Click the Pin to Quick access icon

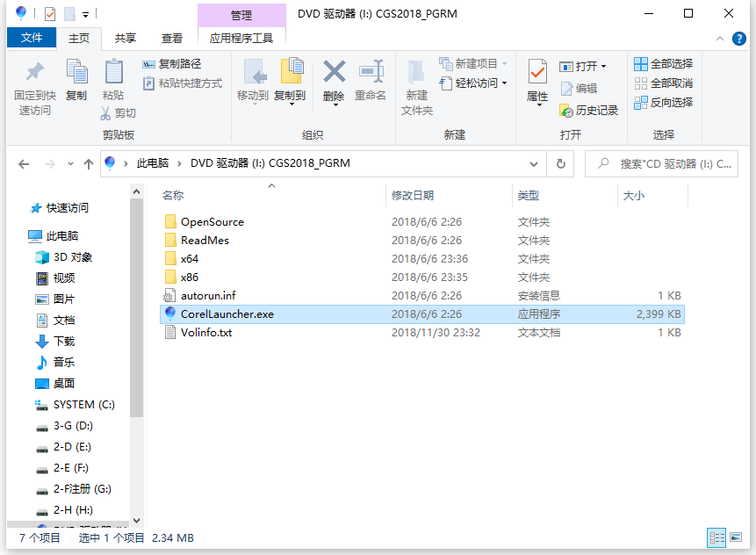pos(35,72)
